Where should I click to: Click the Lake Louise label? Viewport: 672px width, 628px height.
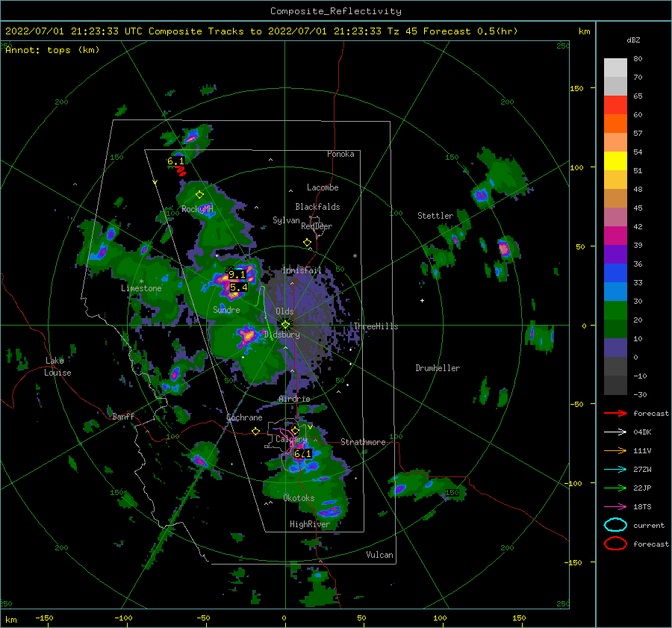tap(57, 367)
